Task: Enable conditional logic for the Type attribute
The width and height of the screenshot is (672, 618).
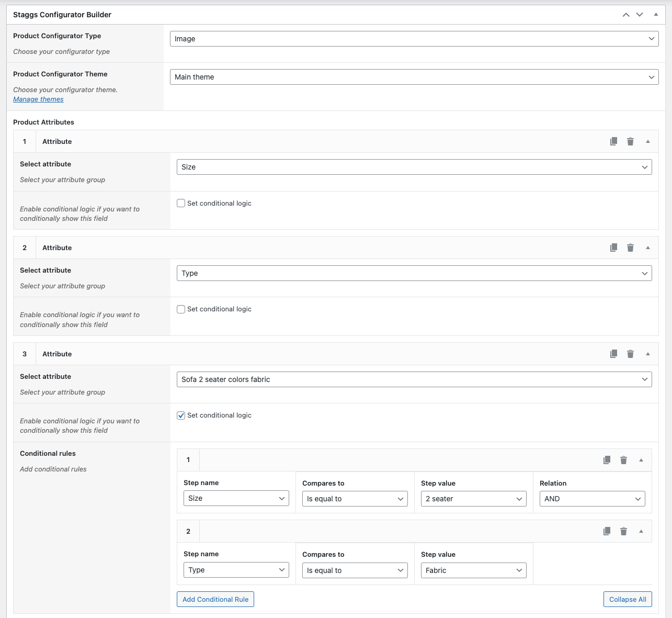Action: tap(180, 309)
